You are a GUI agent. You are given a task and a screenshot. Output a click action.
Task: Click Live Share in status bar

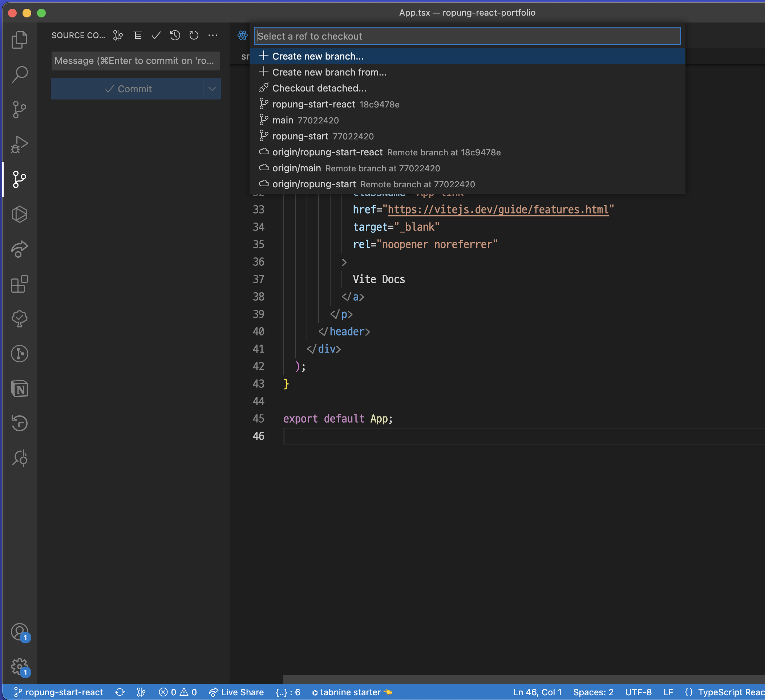(x=237, y=692)
